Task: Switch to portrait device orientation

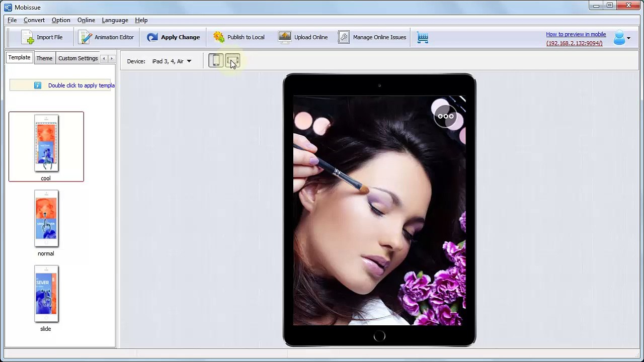Action: point(216,61)
